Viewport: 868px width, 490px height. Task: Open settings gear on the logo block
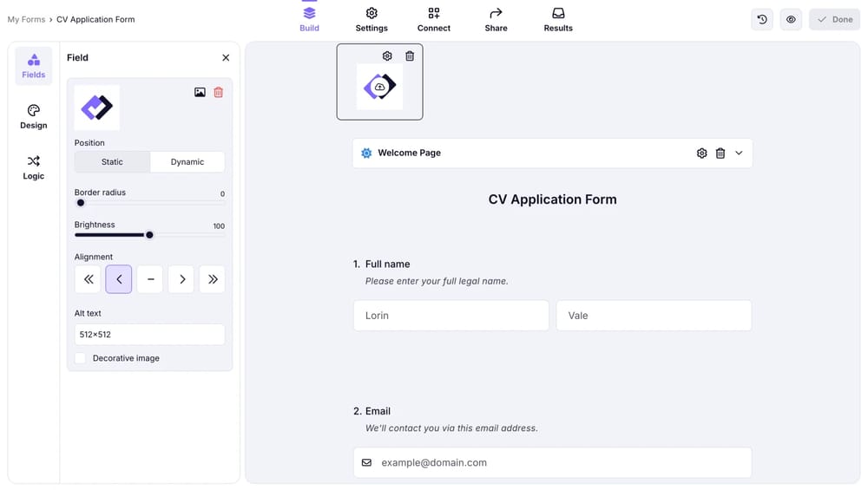[387, 56]
